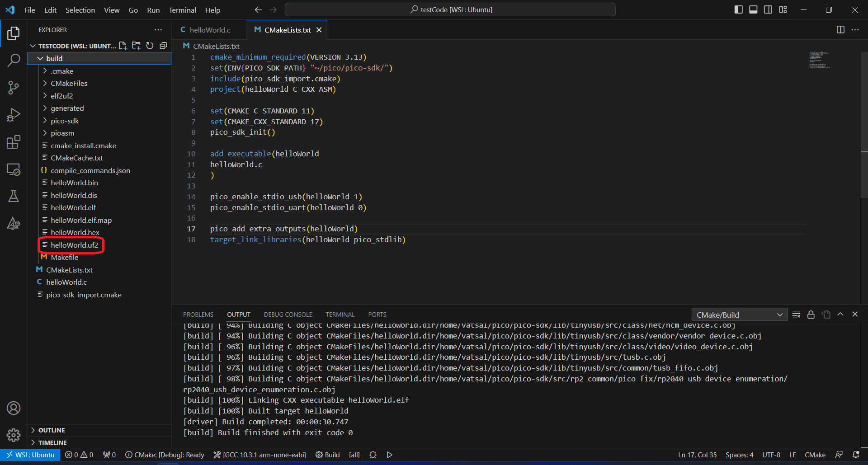Open the Run and Debug view
868x465 pixels.
(x=14, y=115)
